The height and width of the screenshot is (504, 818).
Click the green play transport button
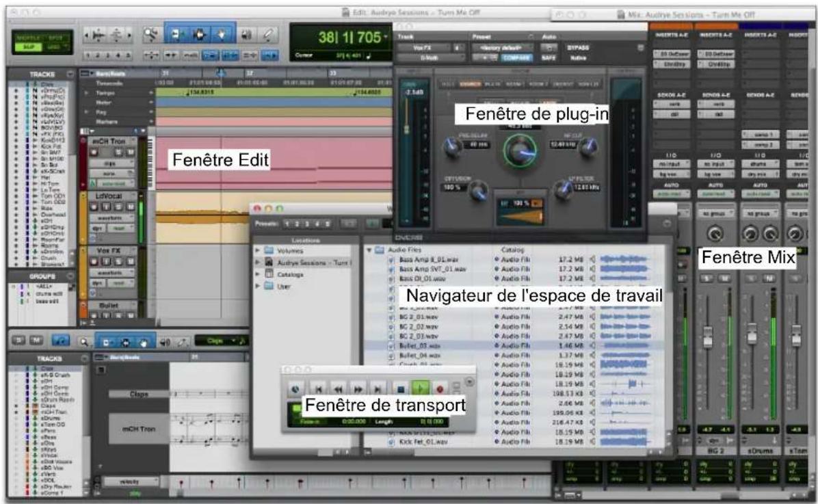420,388
